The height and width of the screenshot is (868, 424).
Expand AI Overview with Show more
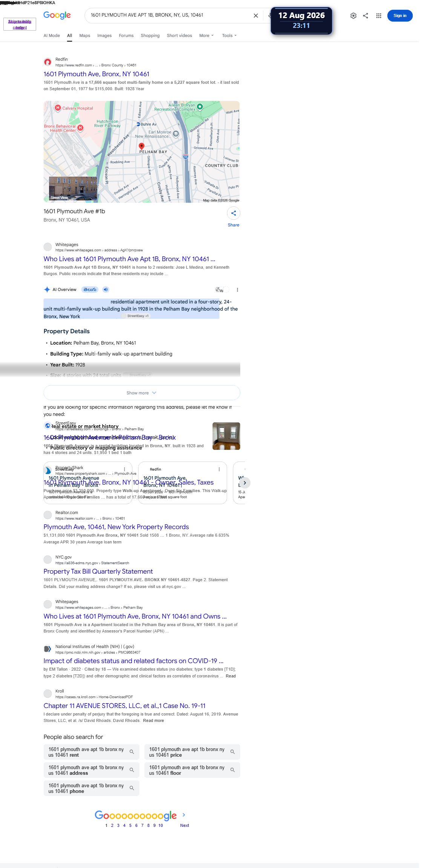coord(141,393)
